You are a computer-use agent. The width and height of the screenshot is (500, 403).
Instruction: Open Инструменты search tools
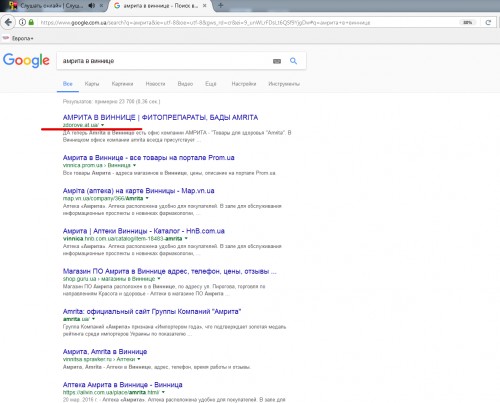pos(284,84)
